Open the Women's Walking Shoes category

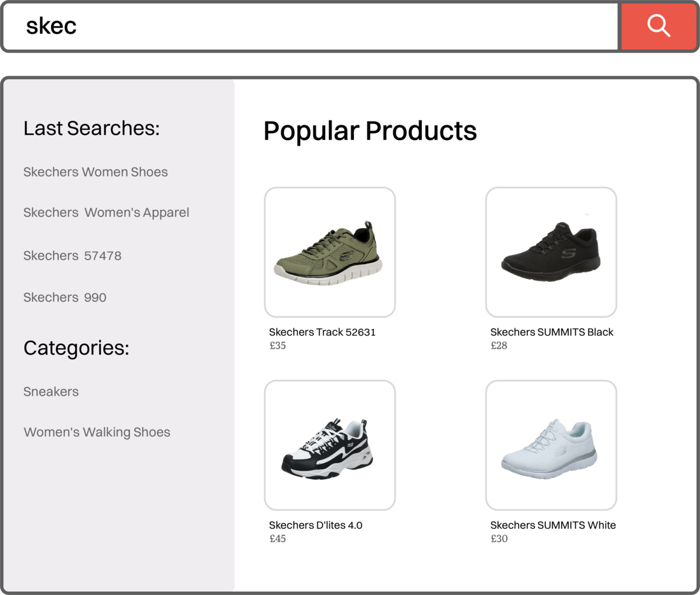[x=97, y=432]
